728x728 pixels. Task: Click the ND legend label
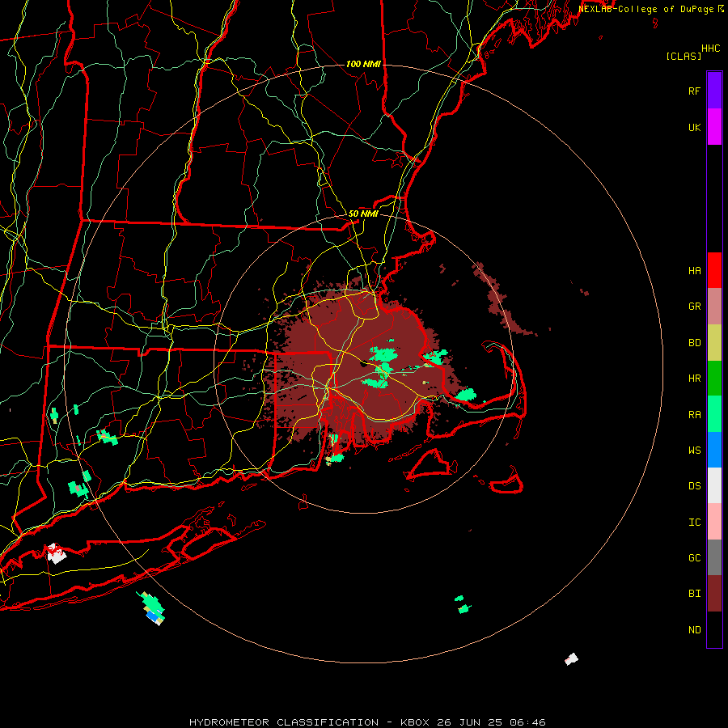pos(694,630)
